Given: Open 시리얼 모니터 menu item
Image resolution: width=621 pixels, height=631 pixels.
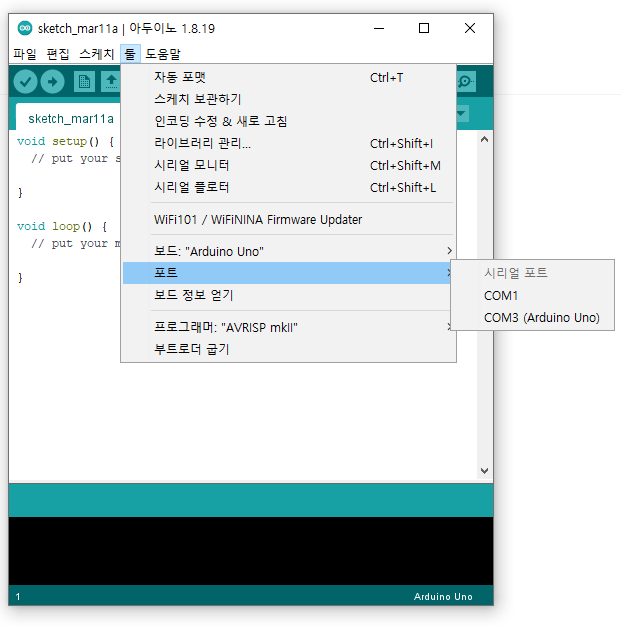Looking at the screenshot, I should pos(289,165).
